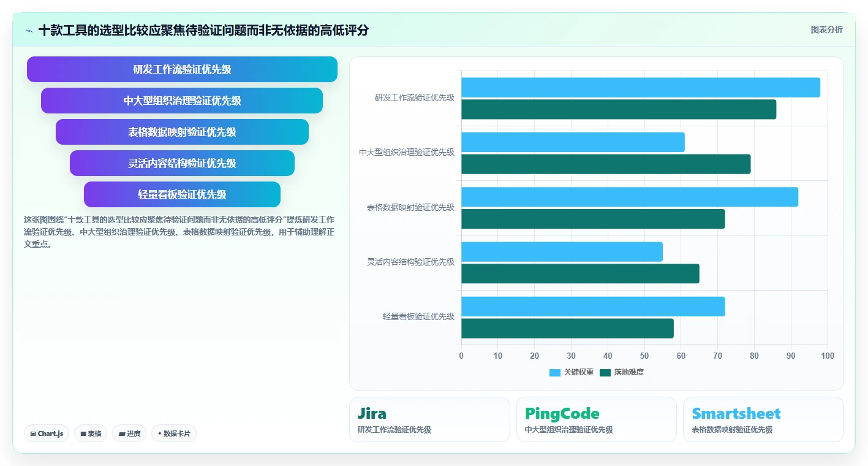868x466 pixels.
Task: Click the 关键权重 bar for 表格数据映射验证优先级
Action: [x=630, y=197]
